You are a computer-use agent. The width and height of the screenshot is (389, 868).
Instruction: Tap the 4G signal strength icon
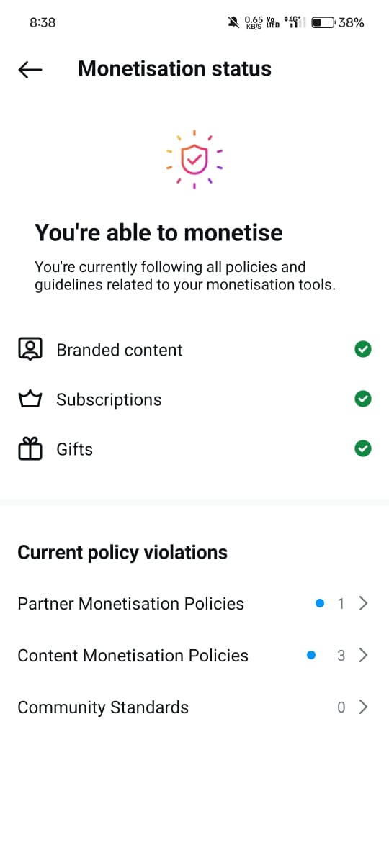(292, 22)
